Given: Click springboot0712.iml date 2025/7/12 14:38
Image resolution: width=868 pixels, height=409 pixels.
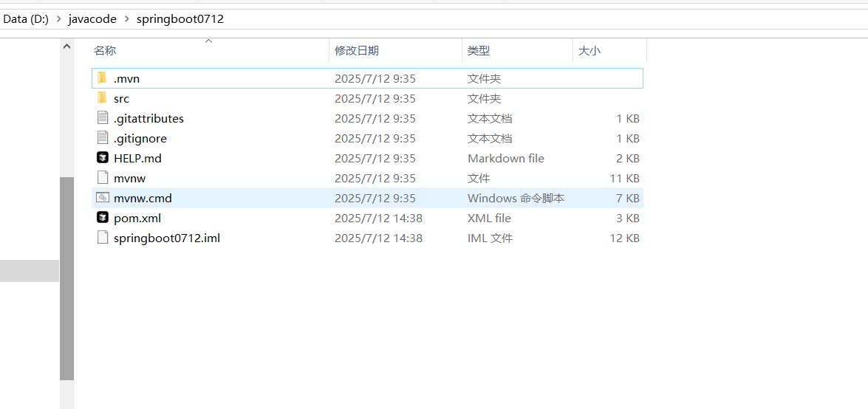Looking at the screenshot, I should pos(379,238).
